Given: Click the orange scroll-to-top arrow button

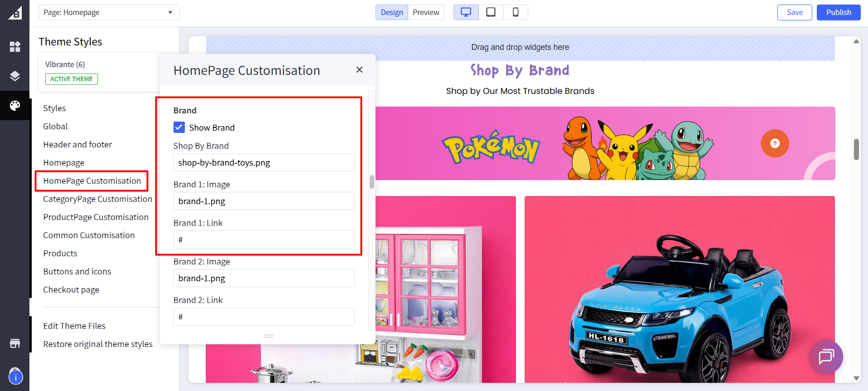Looking at the screenshot, I should pos(775,143).
